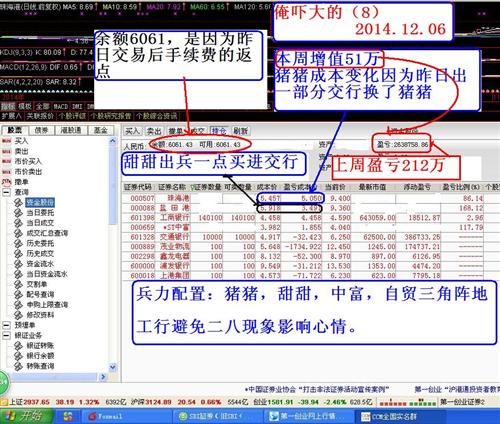The image size is (500, 424).
Task: Click sidebar scrollbar down arrow
Action: [x=113, y=367]
